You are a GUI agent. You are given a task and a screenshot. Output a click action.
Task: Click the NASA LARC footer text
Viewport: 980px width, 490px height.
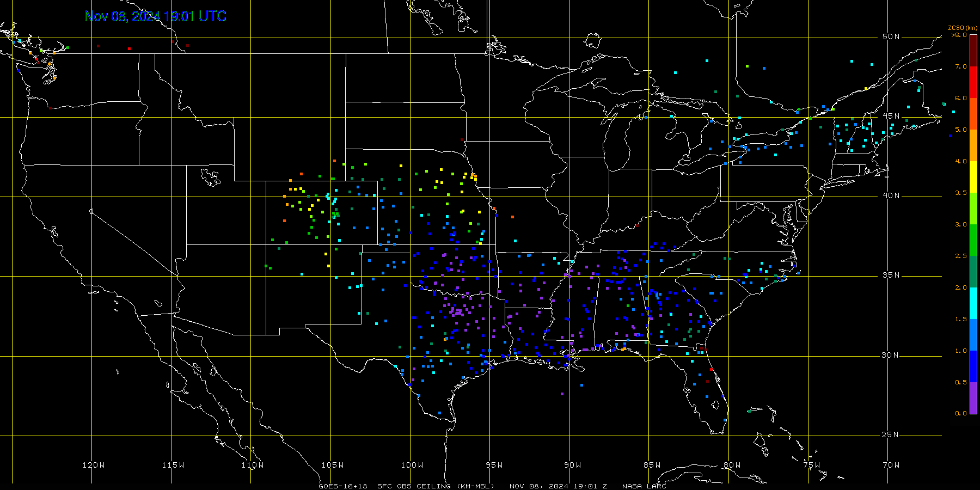point(644,486)
